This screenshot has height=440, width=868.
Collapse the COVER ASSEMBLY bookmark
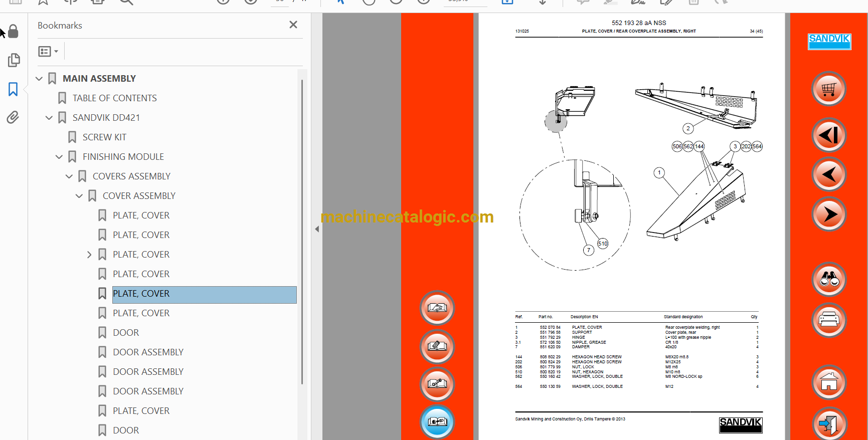pyautogui.click(x=79, y=196)
